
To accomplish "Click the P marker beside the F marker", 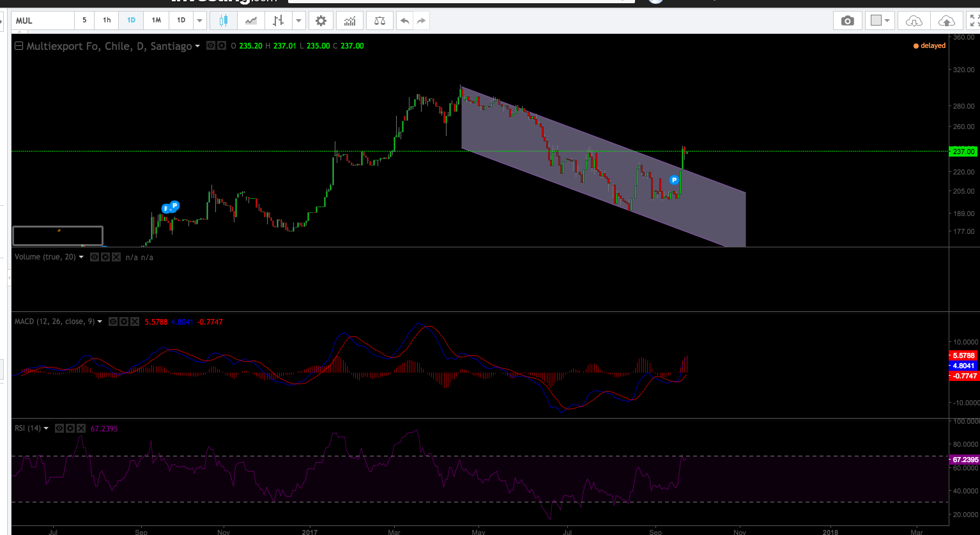I will [x=174, y=205].
